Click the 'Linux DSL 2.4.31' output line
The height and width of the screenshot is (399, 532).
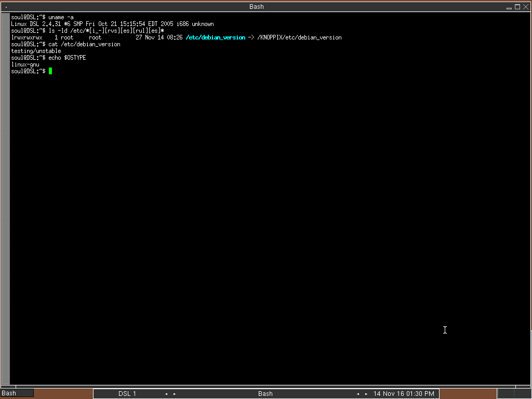click(x=112, y=24)
